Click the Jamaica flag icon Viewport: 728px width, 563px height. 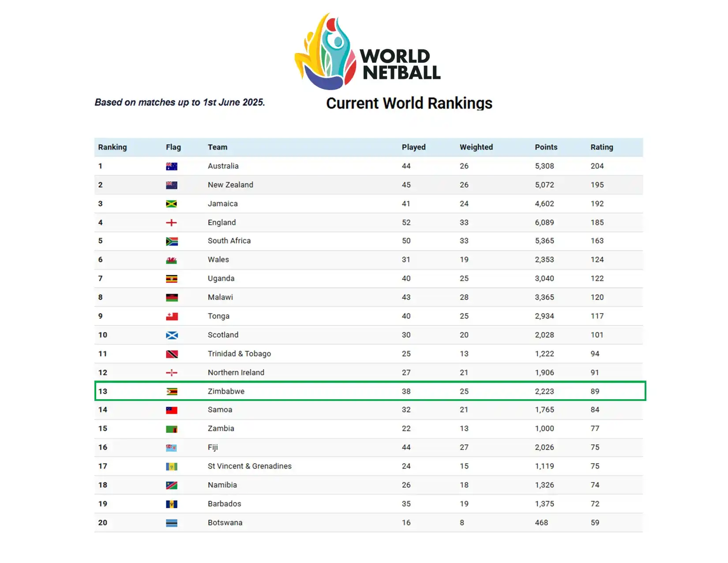172,204
